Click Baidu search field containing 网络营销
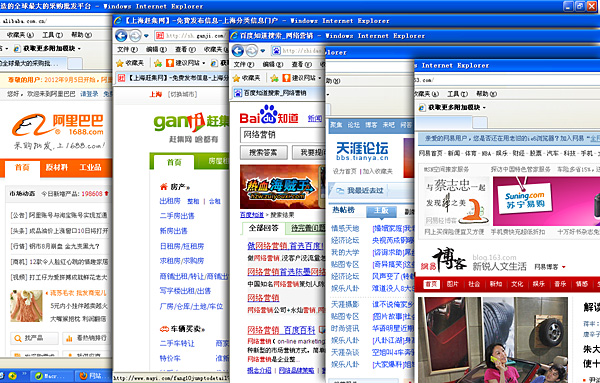This screenshot has width=600, height=383. click(282, 135)
